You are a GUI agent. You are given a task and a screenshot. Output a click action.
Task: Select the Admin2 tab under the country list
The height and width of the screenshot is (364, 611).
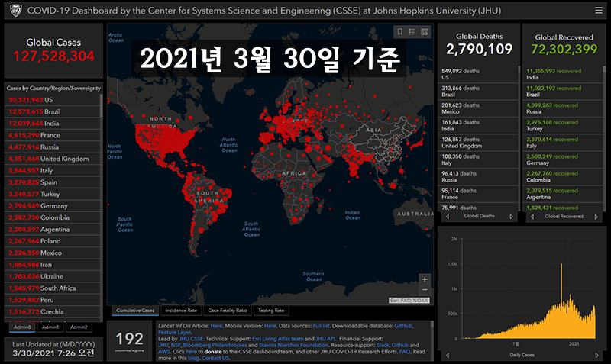tap(79, 327)
